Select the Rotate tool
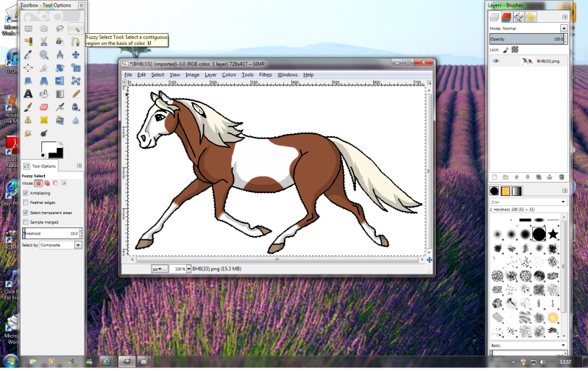 (x=60, y=68)
